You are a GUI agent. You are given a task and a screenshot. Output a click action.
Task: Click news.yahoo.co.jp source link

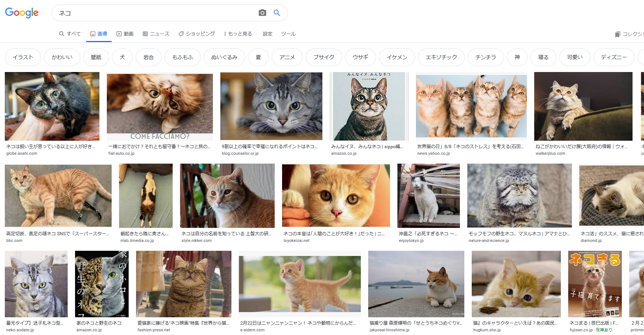point(434,153)
